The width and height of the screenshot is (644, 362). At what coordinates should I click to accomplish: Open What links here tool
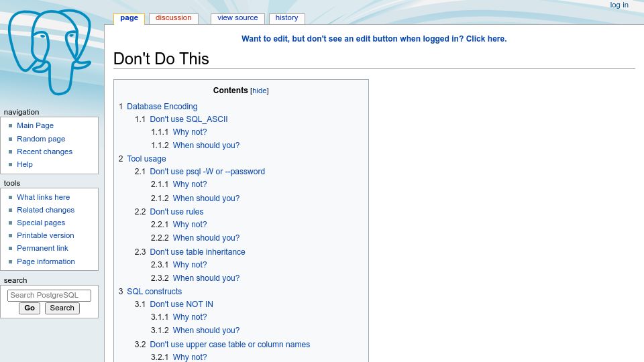click(x=43, y=197)
